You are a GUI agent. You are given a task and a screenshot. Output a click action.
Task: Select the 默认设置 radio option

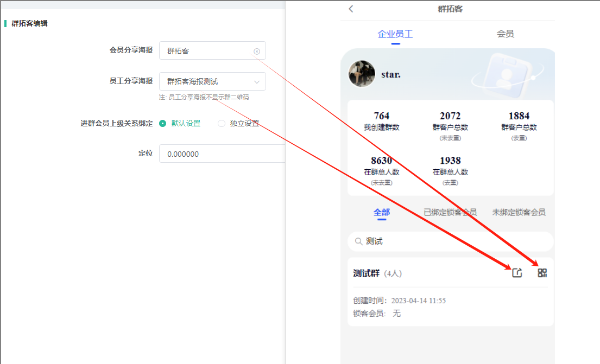click(162, 123)
